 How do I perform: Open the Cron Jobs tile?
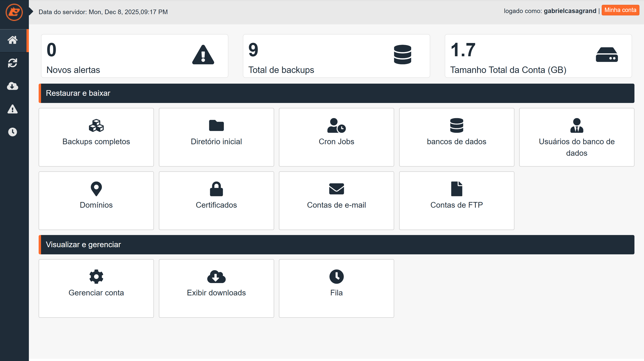(336, 137)
